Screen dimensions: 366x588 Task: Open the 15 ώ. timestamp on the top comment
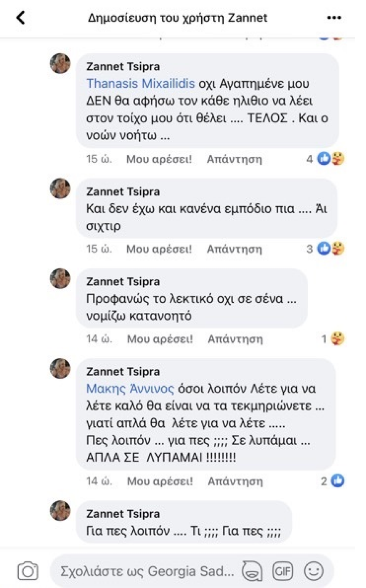(100, 158)
